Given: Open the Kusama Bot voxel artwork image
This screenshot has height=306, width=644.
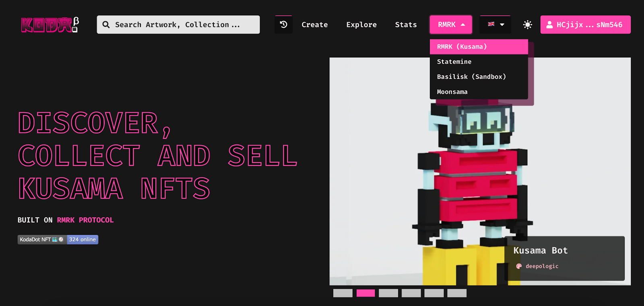Looking at the screenshot, I should point(480,171).
